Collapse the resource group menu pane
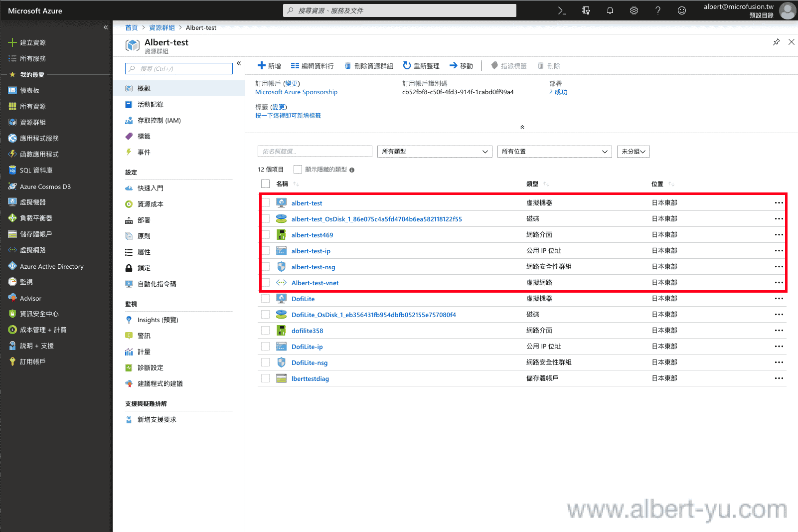Screen dimensions: 798x532 [x=239, y=63]
